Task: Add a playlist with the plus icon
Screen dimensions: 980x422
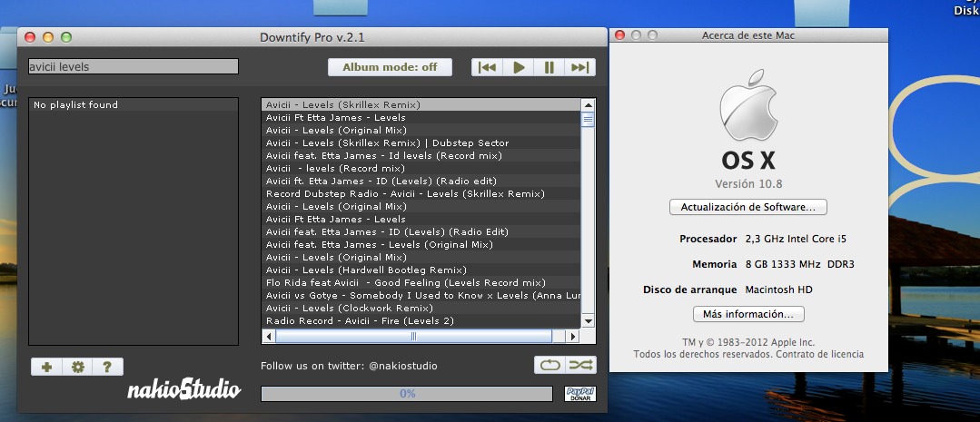Action: [x=46, y=367]
